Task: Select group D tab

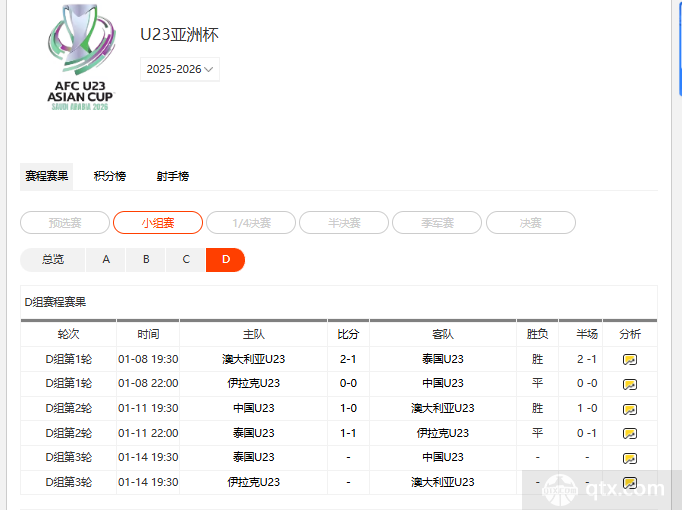Action: 225,260
